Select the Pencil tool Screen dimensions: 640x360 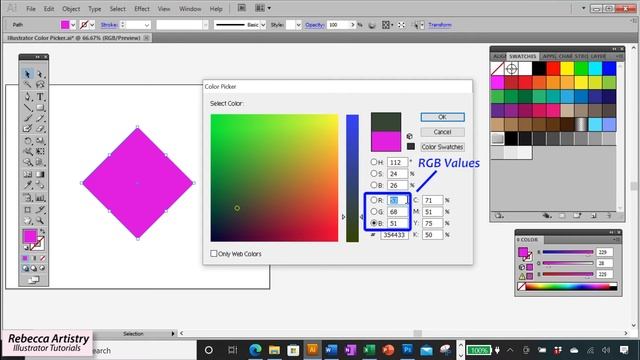coord(40,118)
